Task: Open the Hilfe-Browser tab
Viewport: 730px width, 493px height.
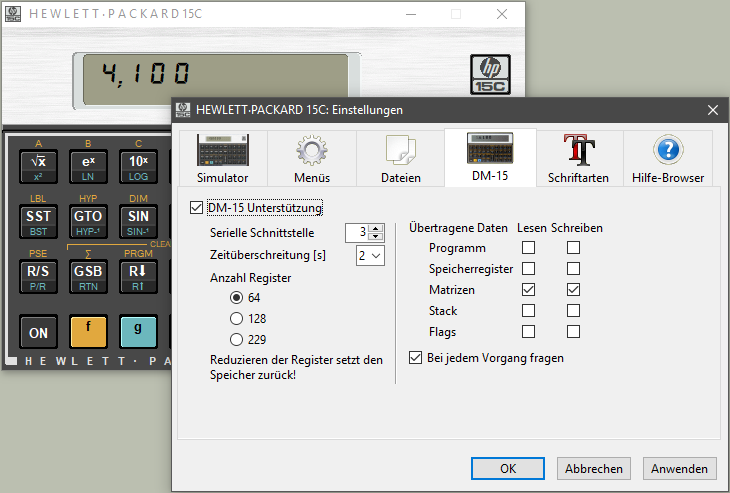Action: (x=667, y=158)
